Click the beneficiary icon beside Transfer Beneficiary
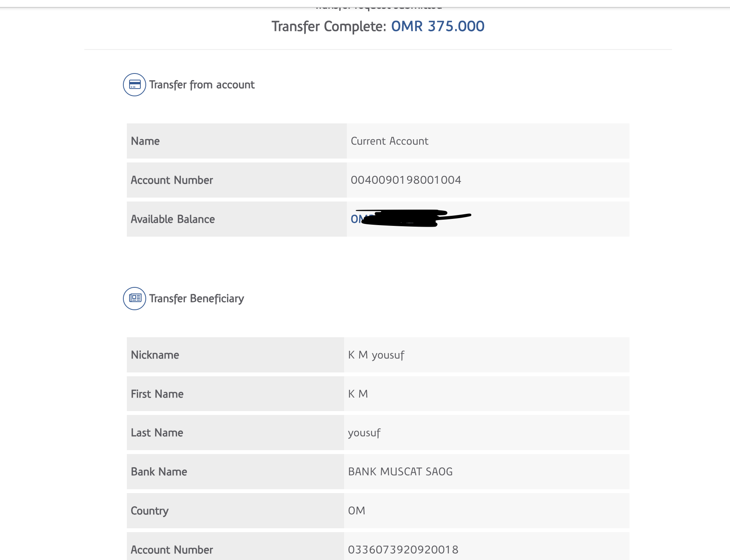Image resolution: width=730 pixels, height=560 pixels. [135, 299]
